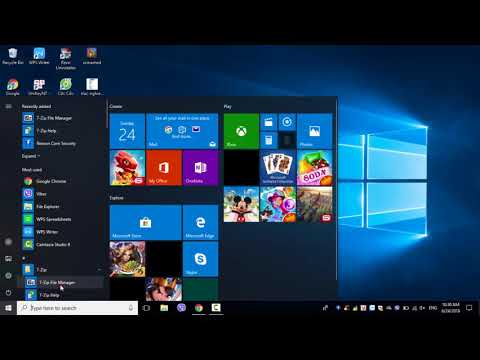Open the Action Center notification icon

pos(469,308)
